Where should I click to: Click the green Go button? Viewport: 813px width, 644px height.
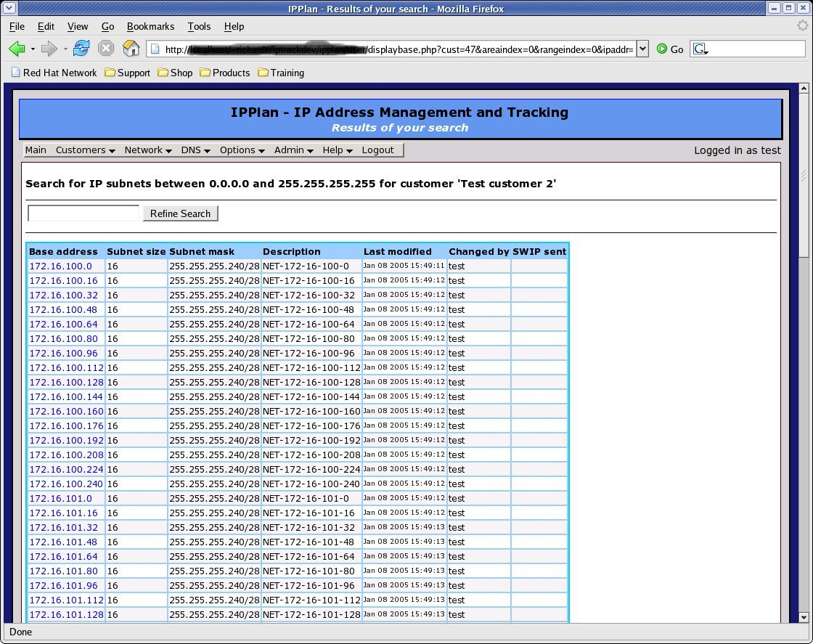coord(661,49)
